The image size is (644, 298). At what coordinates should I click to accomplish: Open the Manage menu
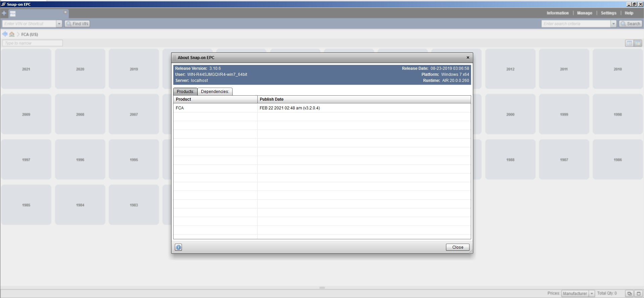(585, 13)
